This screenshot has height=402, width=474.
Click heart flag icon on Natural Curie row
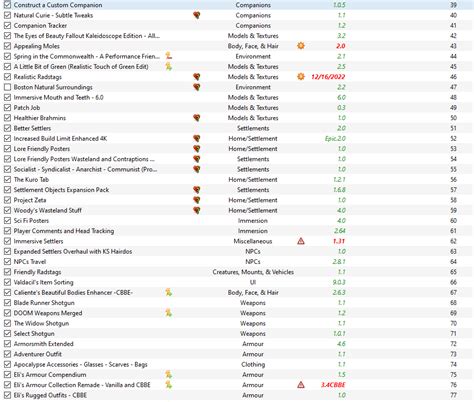197,15
